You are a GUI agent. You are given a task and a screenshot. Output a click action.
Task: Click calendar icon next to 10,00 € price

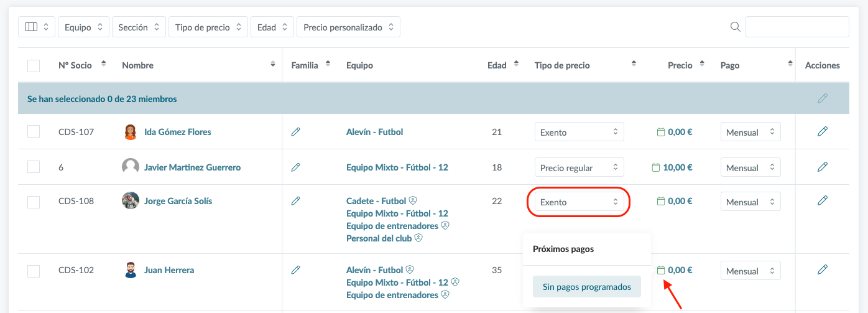[x=655, y=167]
